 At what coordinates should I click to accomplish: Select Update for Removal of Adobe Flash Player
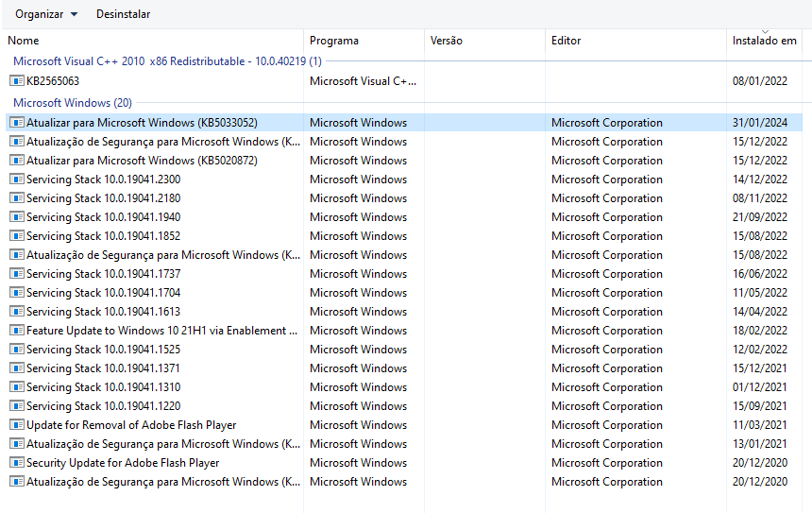[x=131, y=425]
